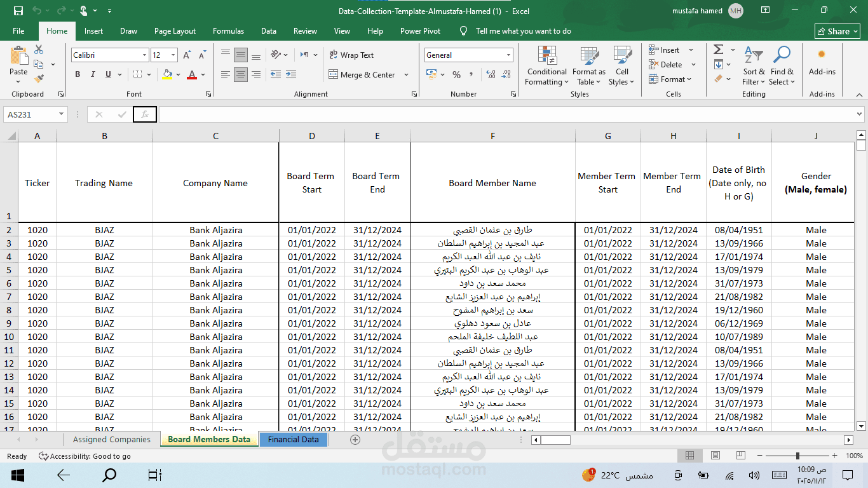Open the Calibri font name dropdown

point(144,55)
